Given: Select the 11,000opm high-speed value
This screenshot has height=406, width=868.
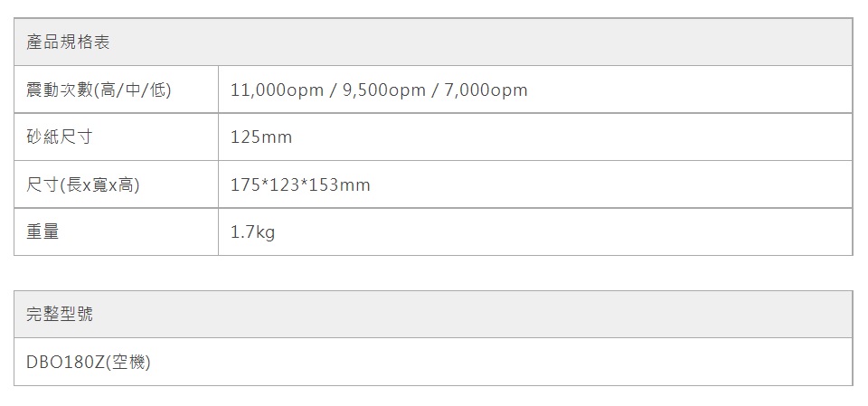Looking at the screenshot, I should [277, 90].
